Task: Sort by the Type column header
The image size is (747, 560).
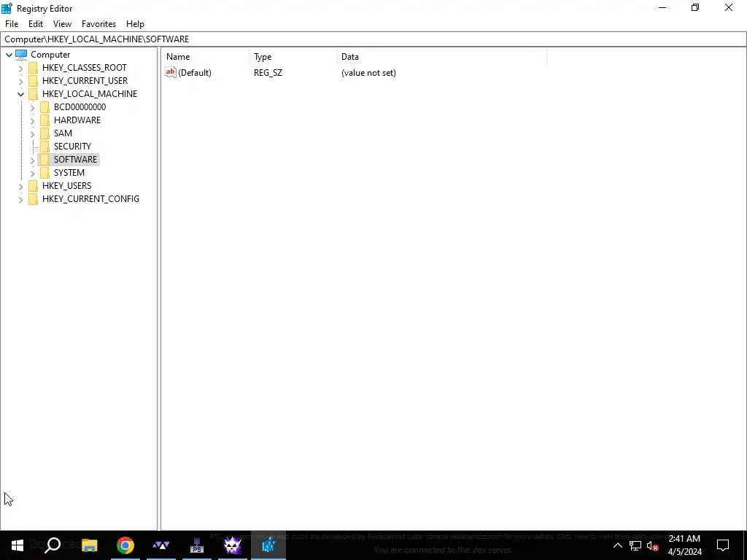Action: [x=293, y=57]
